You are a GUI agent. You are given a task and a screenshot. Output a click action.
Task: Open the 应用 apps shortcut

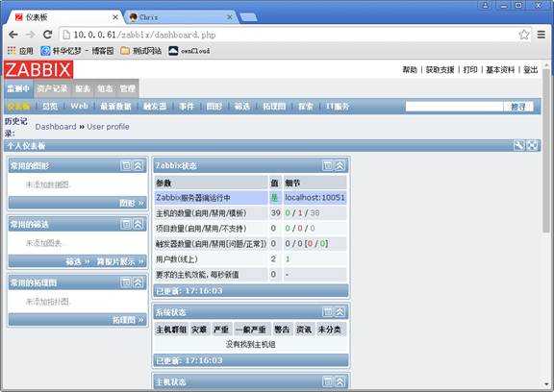pyautogui.click(x=20, y=51)
